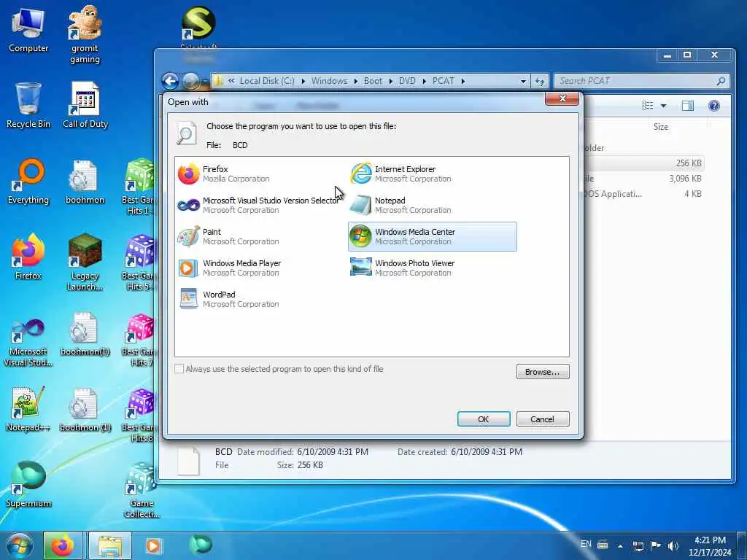
Task: Change view using the Explorer view icon
Action: click(x=648, y=106)
